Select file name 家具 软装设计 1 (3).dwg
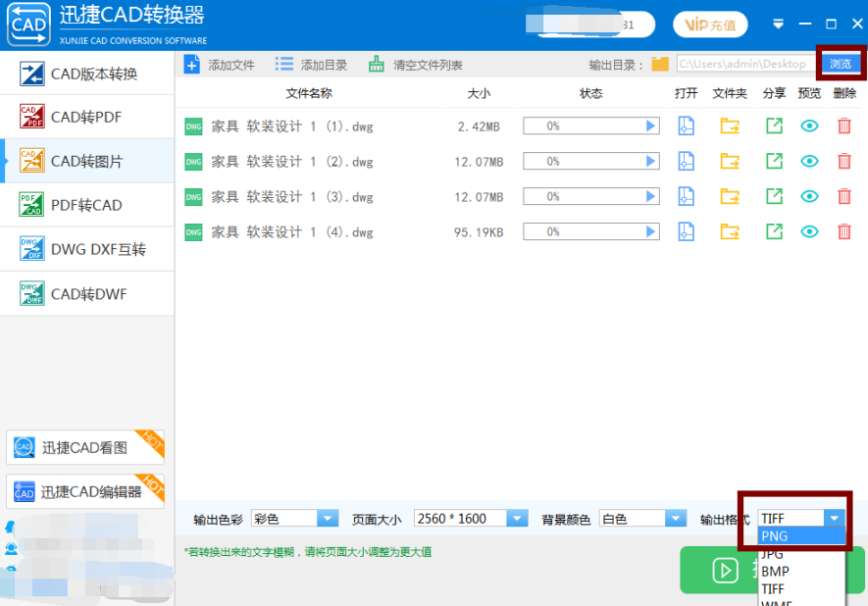The height and width of the screenshot is (606, 868). pos(292,197)
